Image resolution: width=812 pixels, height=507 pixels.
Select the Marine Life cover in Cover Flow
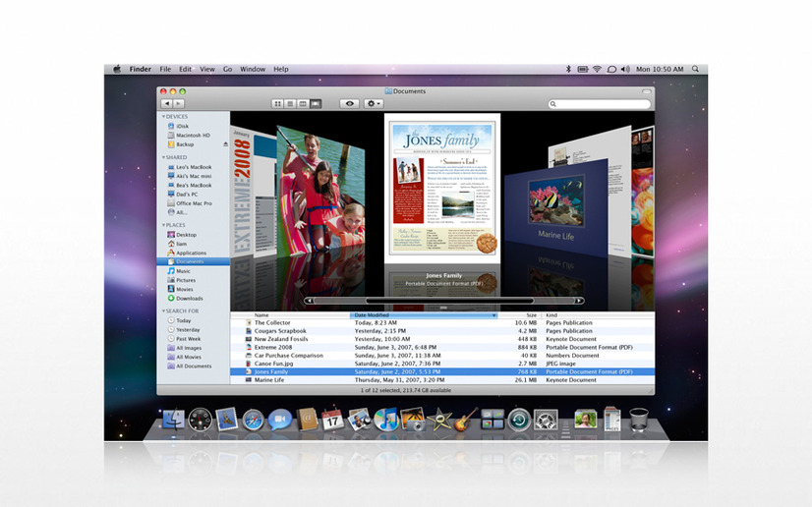pyautogui.click(x=556, y=207)
